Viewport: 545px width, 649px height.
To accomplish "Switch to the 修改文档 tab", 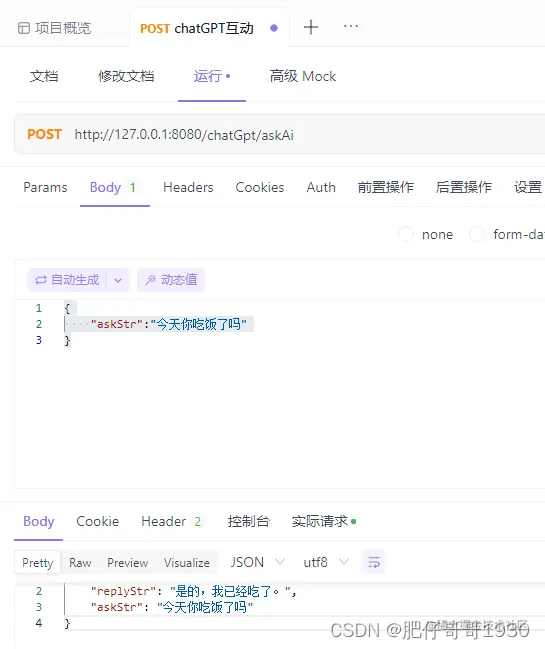I will (x=126, y=76).
